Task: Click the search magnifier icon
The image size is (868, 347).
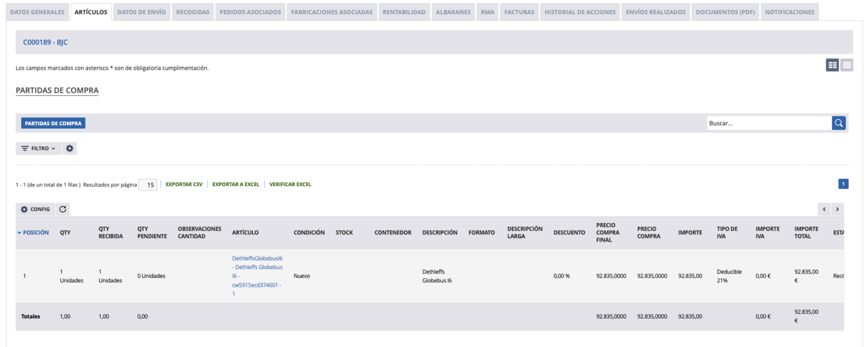Action: coord(838,123)
